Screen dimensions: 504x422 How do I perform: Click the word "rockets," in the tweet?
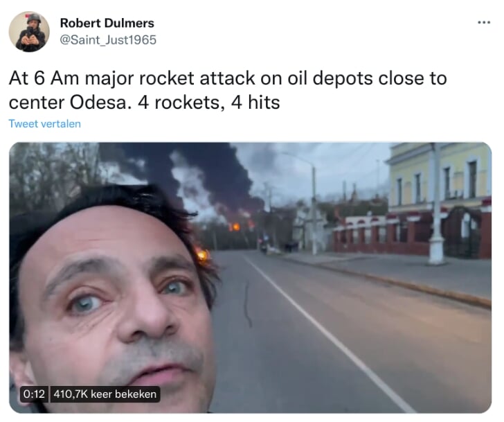pyautogui.click(x=189, y=103)
